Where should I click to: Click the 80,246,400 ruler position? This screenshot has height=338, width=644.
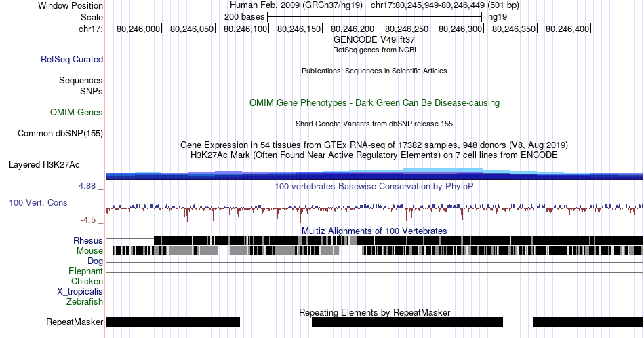(x=567, y=29)
